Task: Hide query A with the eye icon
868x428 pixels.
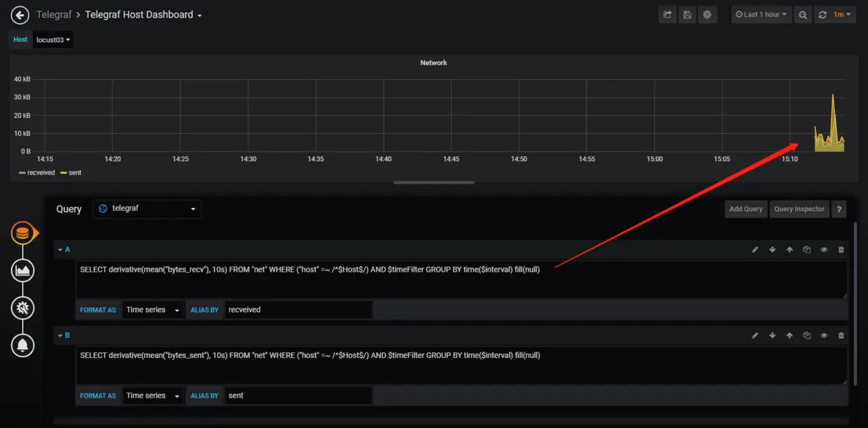Action: click(x=824, y=249)
